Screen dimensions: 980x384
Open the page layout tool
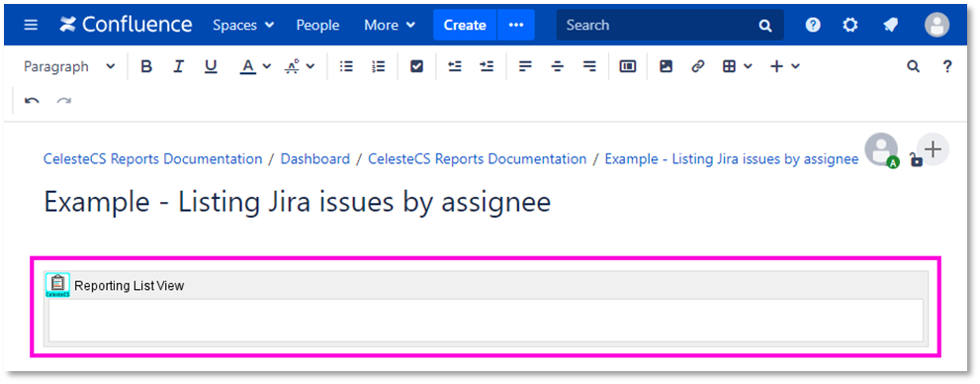point(628,66)
